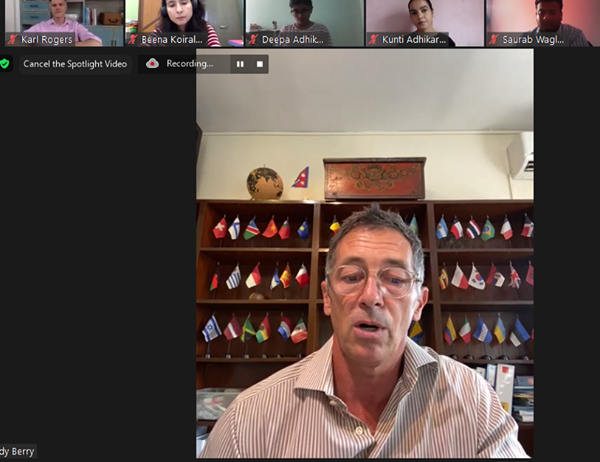Click Saurab Wagle muted microphone icon
This screenshot has width=600, height=462.
tap(493, 39)
